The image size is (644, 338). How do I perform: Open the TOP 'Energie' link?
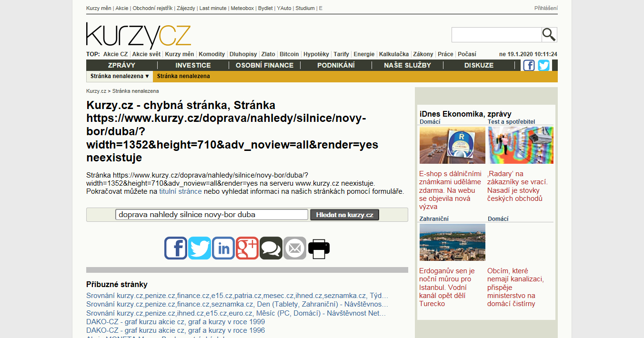coord(364,54)
